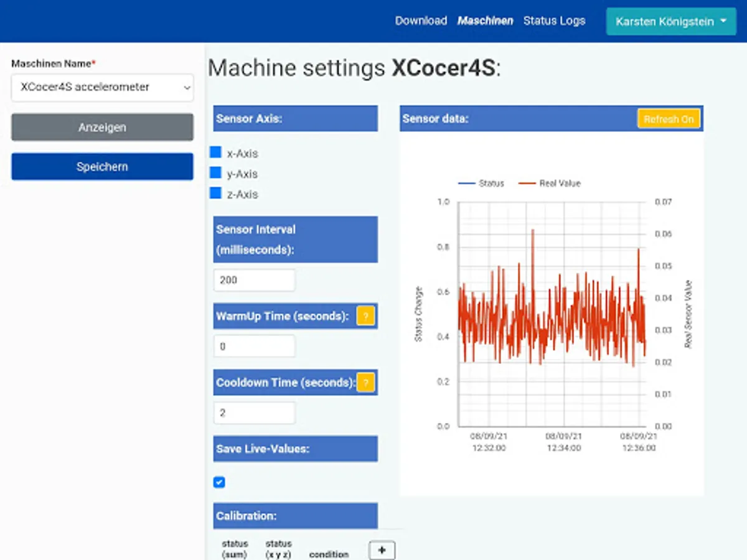Click the Anzeigen button
The height and width of the screenshot is (560, 747).
click(x=102, y=128)
